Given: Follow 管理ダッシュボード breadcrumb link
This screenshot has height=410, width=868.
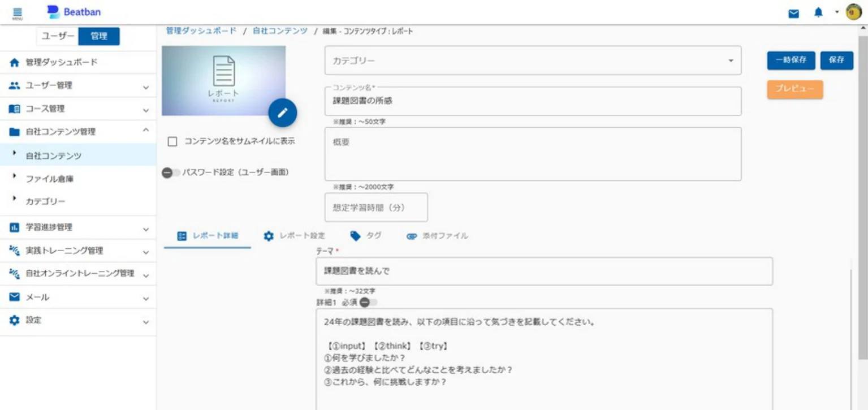Looking at the screenshot, I should pyautogui.click(x=201, y=31).
